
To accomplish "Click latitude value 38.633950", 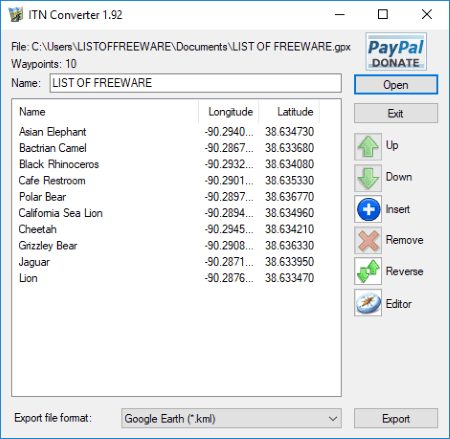I will coord(289,262).
